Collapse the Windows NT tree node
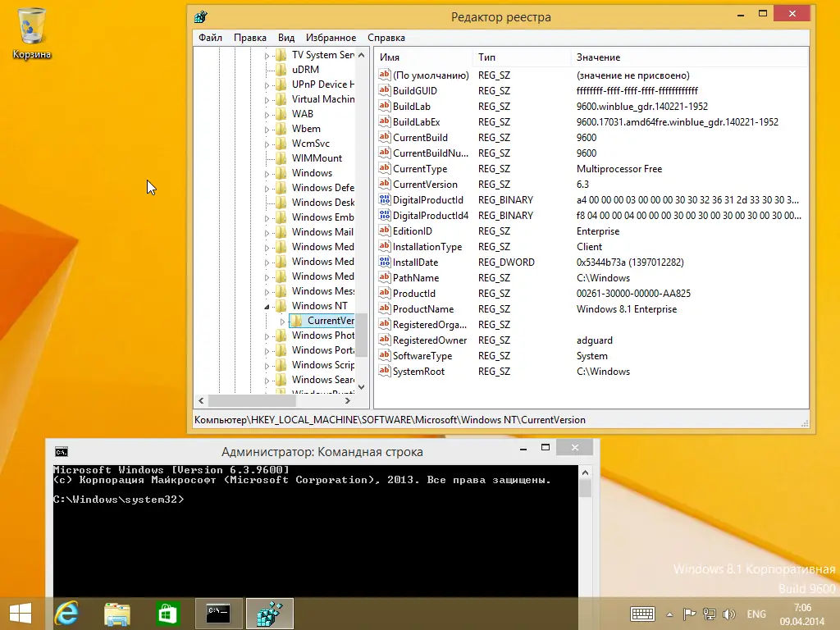The width and height of the screenshot is (840, 630). click(x=267, y=307)
